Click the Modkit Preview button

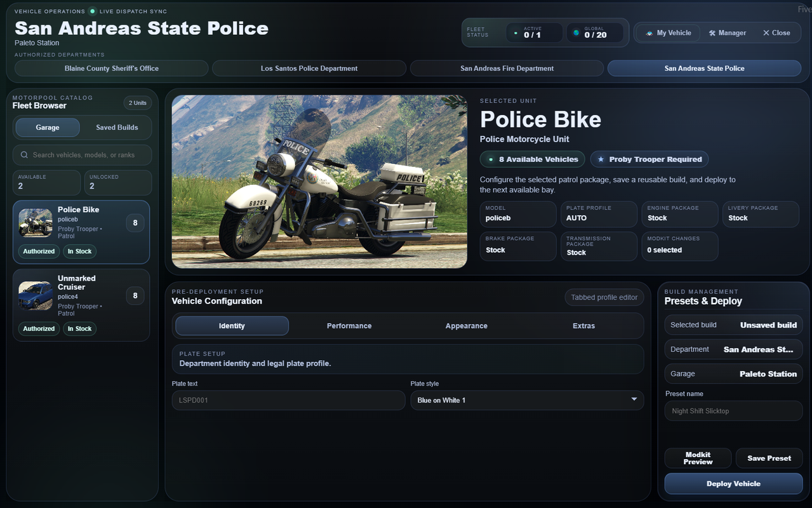point(698,458)
